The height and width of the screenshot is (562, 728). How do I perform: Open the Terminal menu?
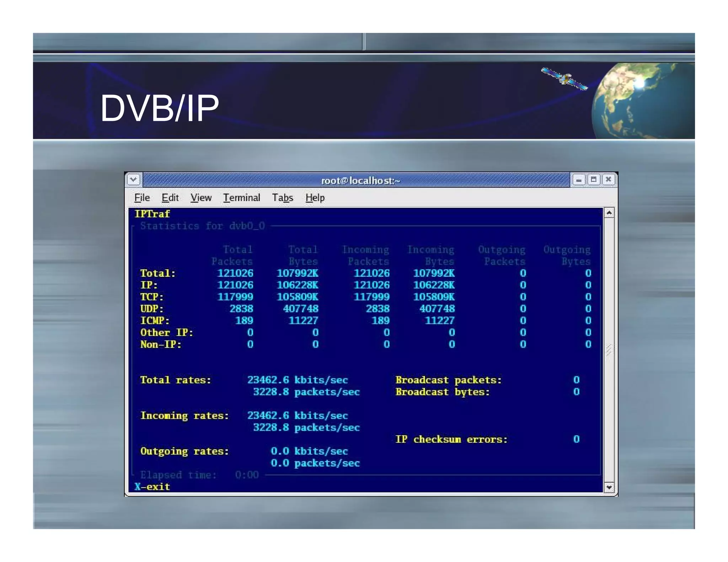coord(241,198)
